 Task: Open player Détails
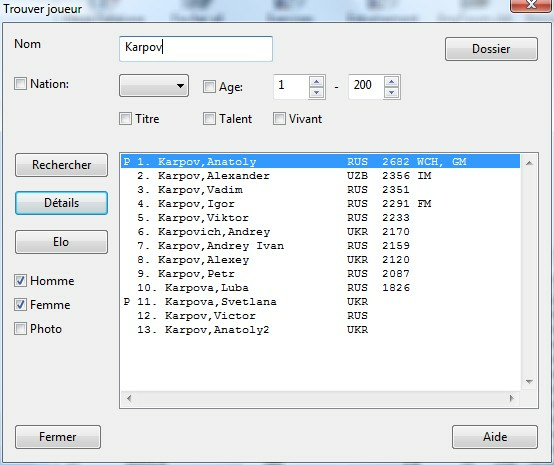pyautogui.click(x=61, y=203)
